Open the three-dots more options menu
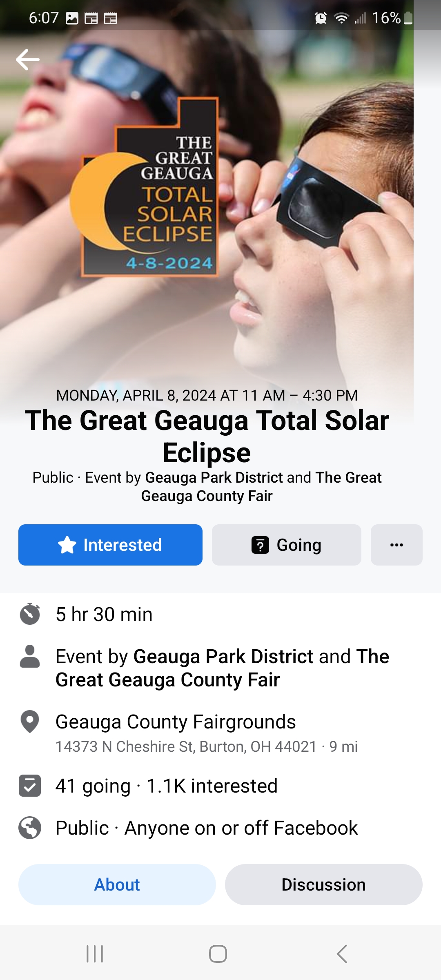Image resolution: width=441 pixels, height=980 pixels. tap(396, 545)
